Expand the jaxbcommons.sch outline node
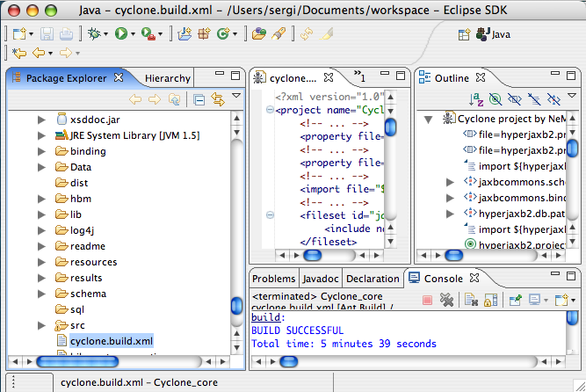586x392 pixels. point(451,182)
